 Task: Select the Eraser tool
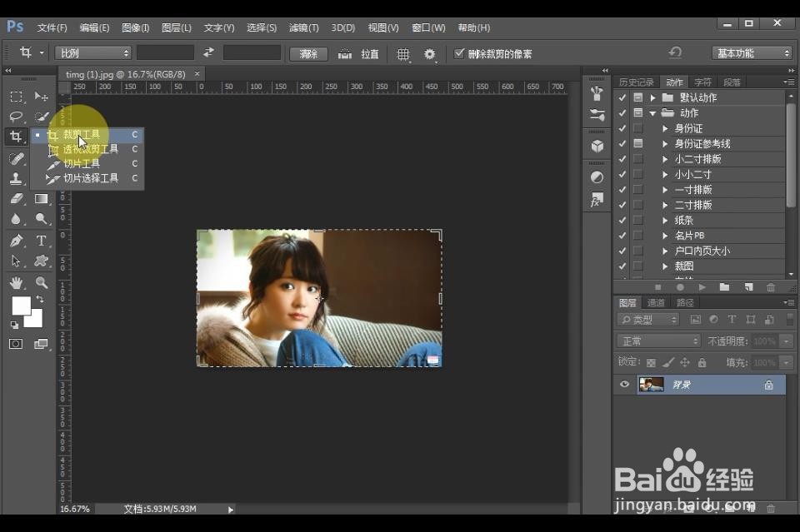coord(16,198)
